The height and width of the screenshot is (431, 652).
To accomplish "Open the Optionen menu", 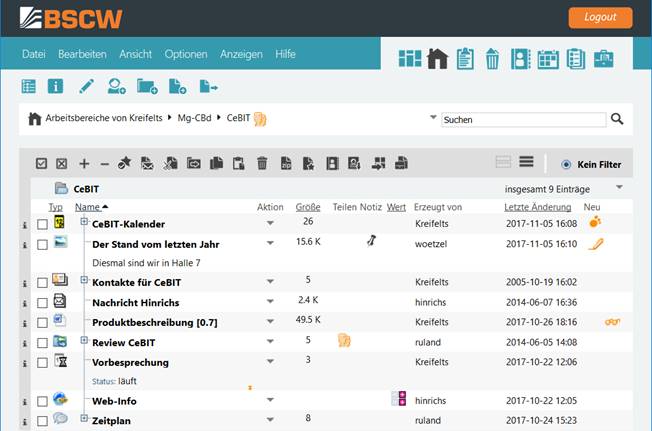I will (185, 53).
